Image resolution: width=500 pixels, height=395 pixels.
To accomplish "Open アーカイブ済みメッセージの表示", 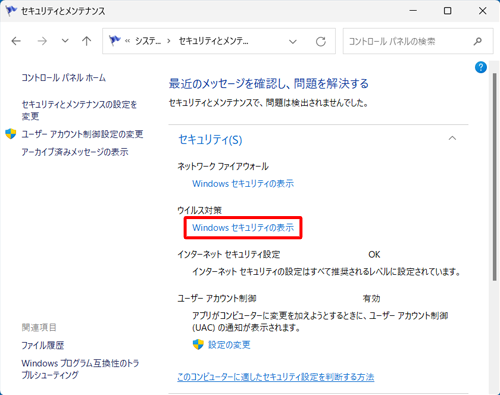I will pyautogui.click(x=75, y=152).
